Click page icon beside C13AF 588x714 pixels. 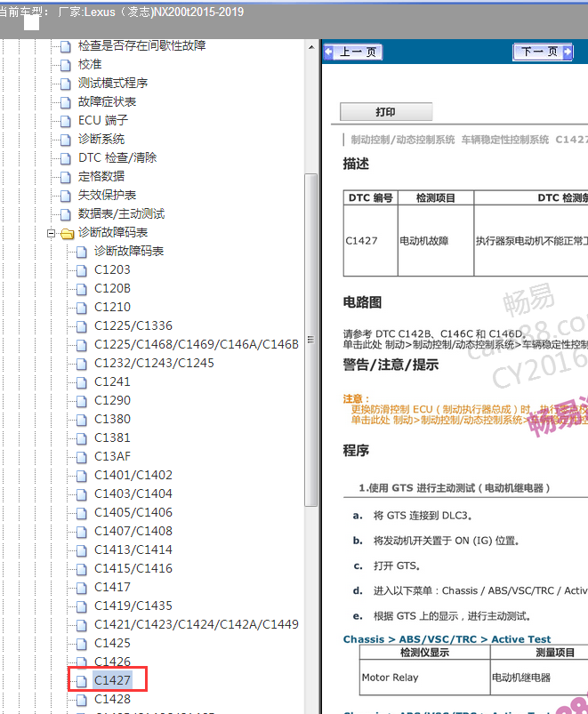point(82,457)
